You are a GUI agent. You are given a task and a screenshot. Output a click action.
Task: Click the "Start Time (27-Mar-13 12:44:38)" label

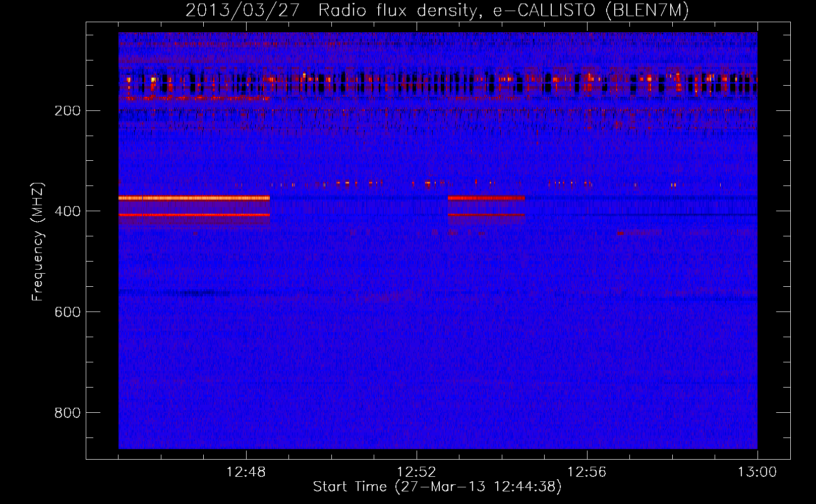[x=437, y=487]
